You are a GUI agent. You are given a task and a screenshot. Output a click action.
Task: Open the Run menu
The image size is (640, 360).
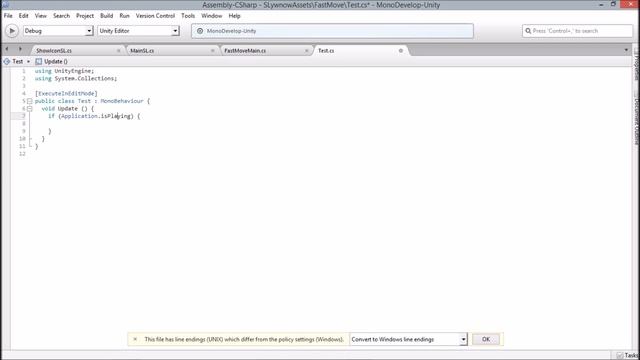pos(124,16)
